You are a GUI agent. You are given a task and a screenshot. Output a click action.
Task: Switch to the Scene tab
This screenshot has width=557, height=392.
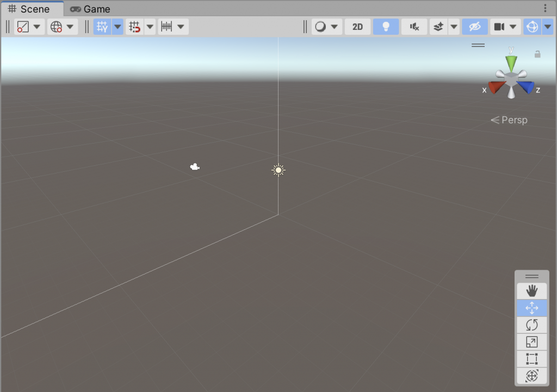coord(32,9)
